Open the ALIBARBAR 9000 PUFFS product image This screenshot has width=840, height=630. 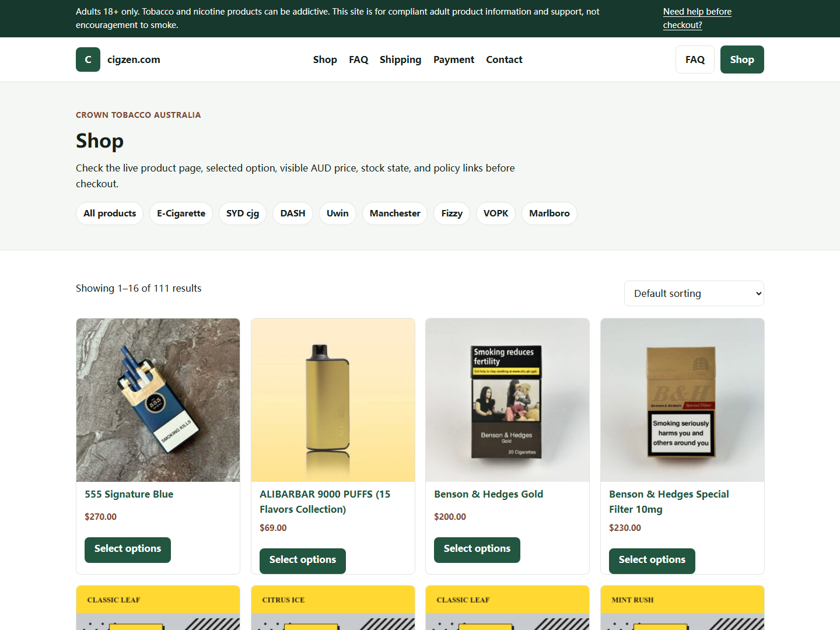333,400
